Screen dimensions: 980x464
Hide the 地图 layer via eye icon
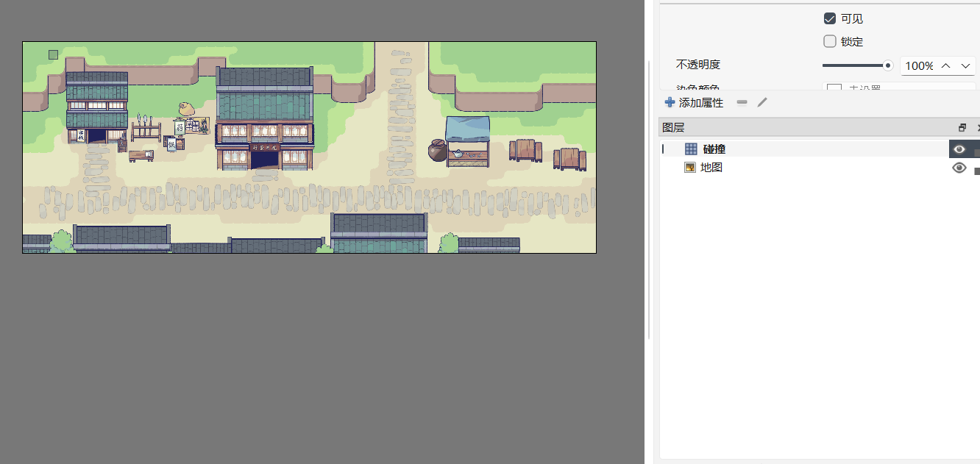click(x=959, y=168)
